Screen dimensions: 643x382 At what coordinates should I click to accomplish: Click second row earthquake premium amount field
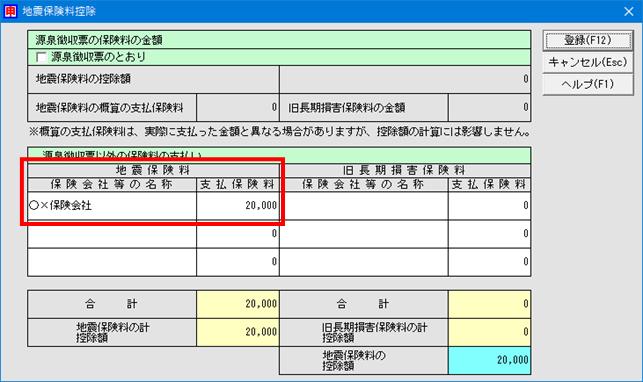click(238, 234)
